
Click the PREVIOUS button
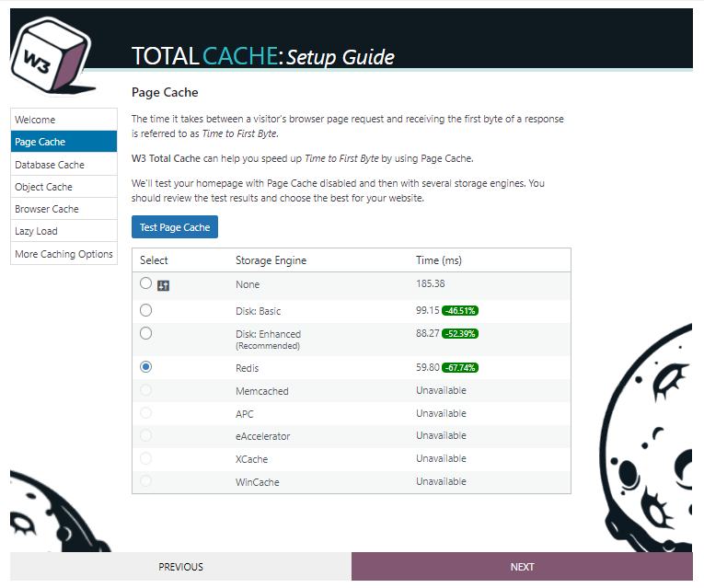(x=180, y=567)
